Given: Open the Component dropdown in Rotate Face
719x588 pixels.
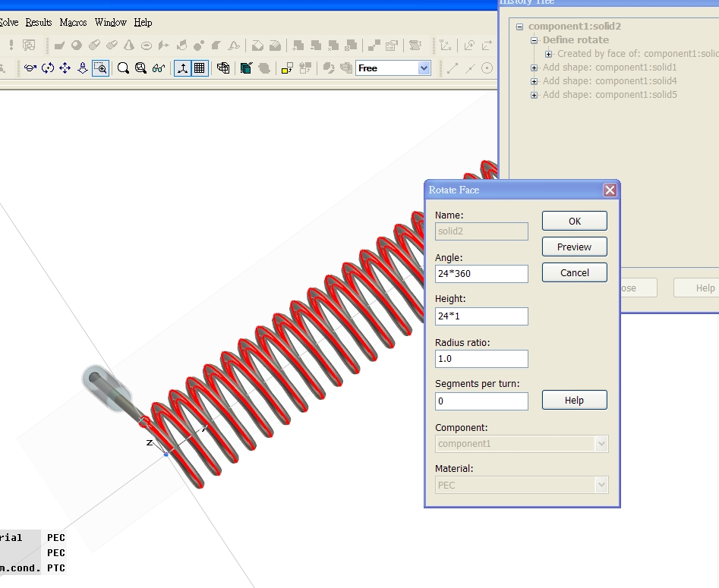Looking at the screenshot, I should coord(601,444).
